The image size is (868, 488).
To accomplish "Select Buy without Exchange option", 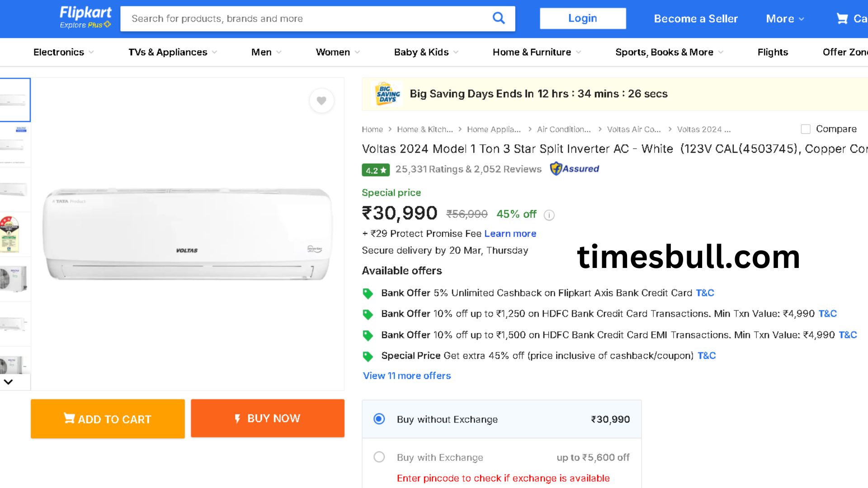I will [x=379, y=419].
